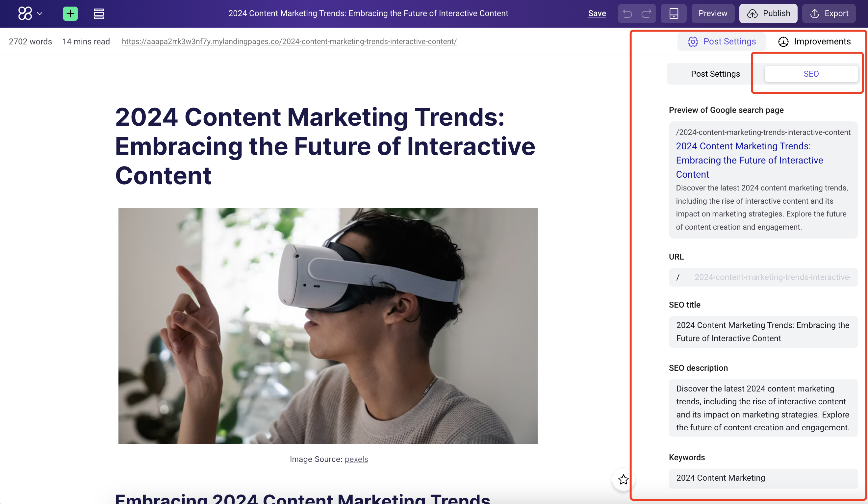This screenshot has width=868, height=504.
Task: Export the post
Action: pos(829,13)
